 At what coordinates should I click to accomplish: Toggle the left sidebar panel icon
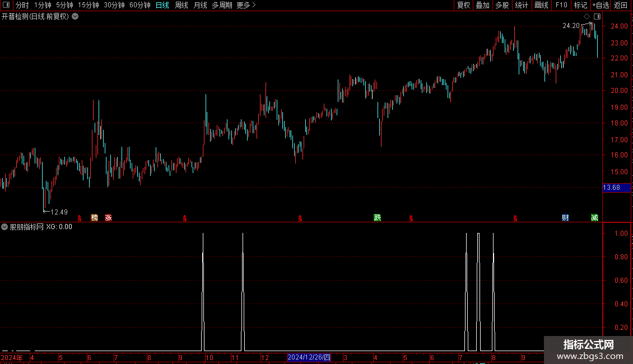6,5
